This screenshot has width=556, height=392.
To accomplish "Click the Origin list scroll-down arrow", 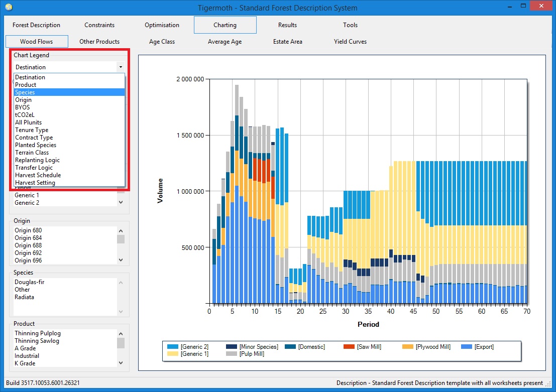I will coord(121,260).
